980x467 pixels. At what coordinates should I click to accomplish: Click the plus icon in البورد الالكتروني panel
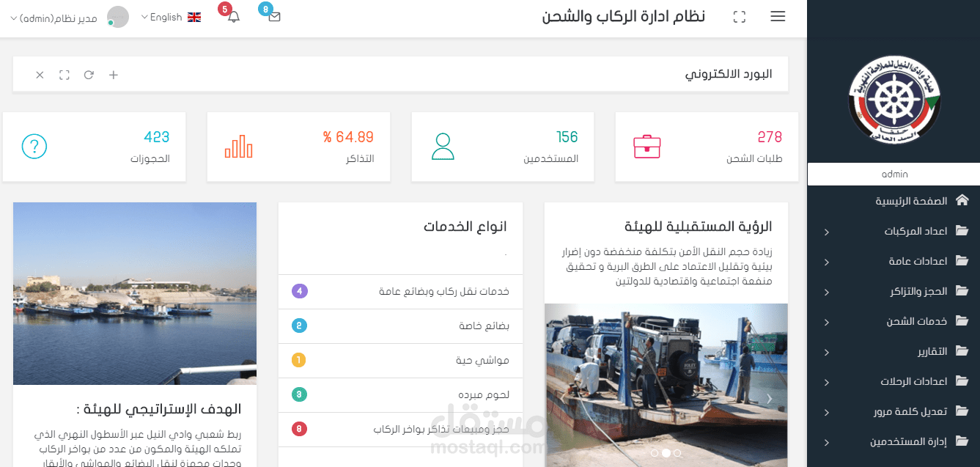click(114, 75)
